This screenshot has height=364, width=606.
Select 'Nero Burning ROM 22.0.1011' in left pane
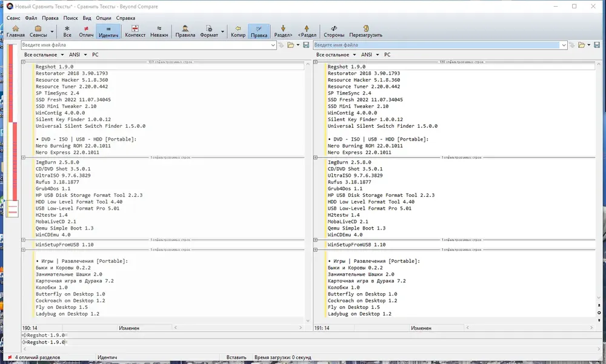(73, 146)
